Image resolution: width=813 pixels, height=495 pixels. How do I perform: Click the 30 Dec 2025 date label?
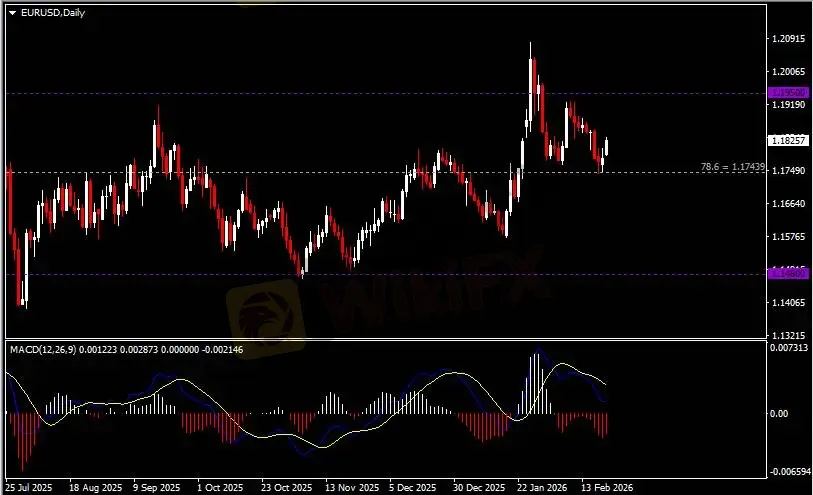[479, 488]
